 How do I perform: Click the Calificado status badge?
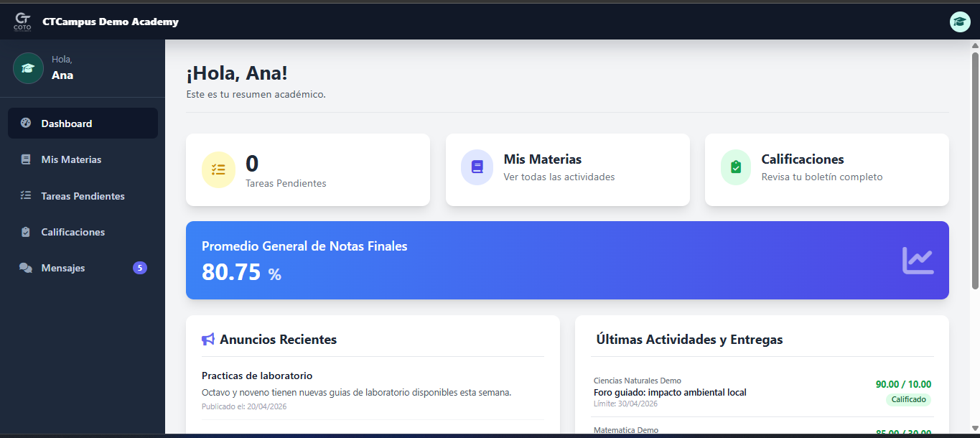pos(908,399)
